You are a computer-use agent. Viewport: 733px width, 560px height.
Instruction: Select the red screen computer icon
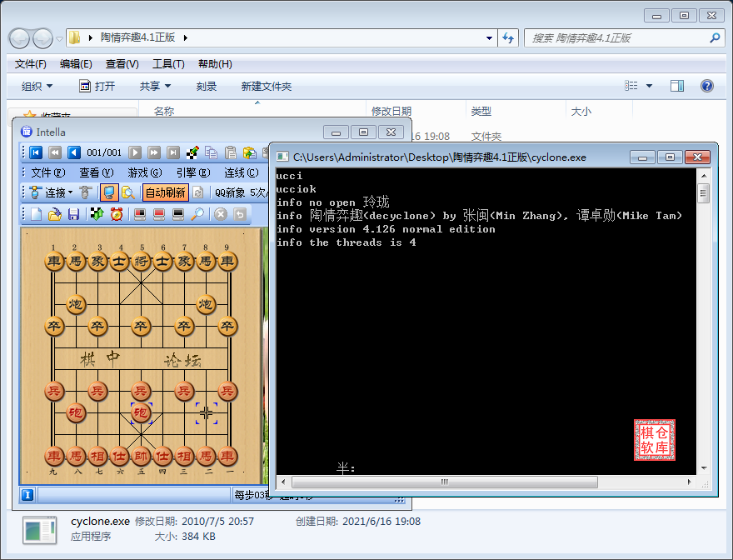point(159,214)
